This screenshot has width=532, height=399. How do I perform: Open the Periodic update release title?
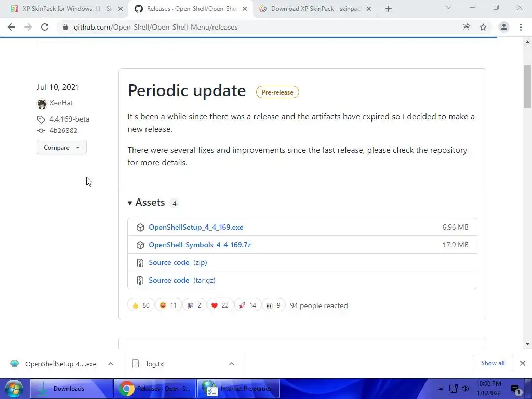(x=187, y=90)
